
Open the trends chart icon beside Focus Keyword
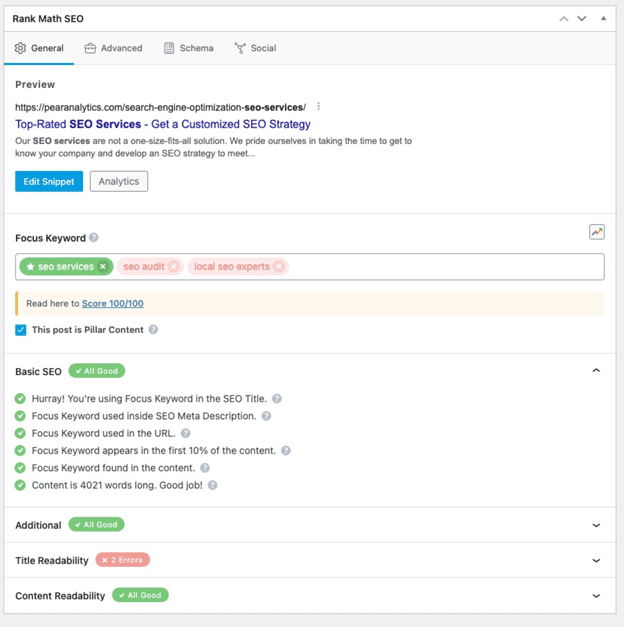point(597,232)
